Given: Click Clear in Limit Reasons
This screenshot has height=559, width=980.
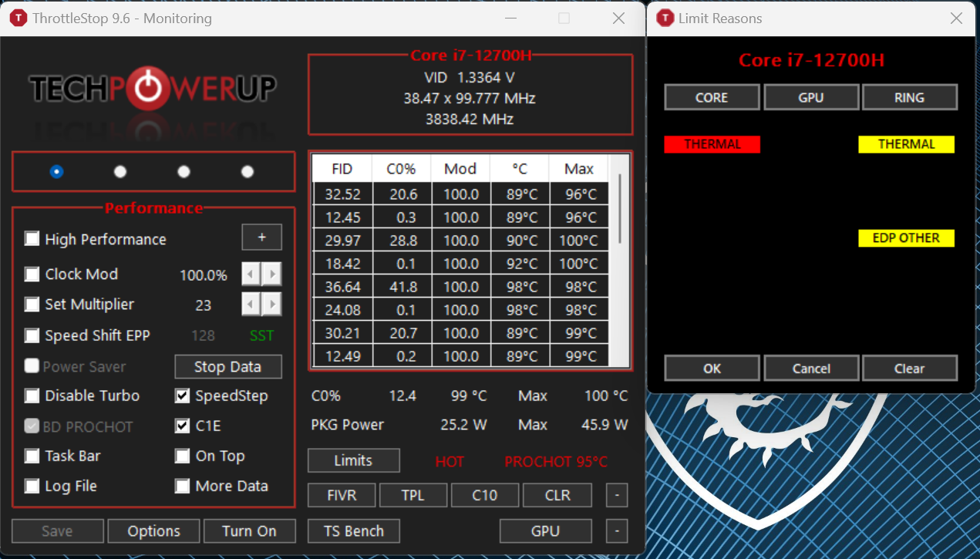Looking at the screenshot, I should 910,368.
